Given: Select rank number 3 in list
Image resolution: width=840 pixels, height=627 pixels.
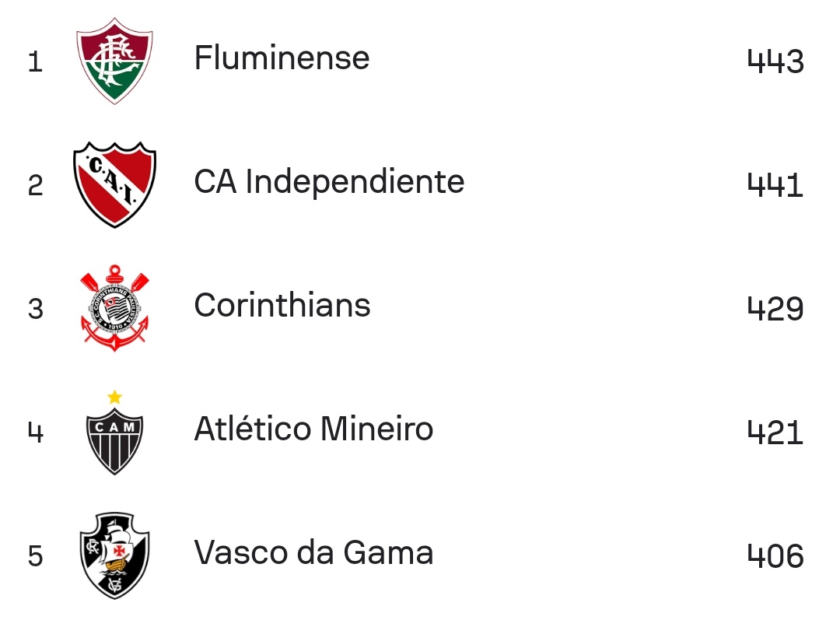Looking at the screenshot, I should [x=35, y=309].
